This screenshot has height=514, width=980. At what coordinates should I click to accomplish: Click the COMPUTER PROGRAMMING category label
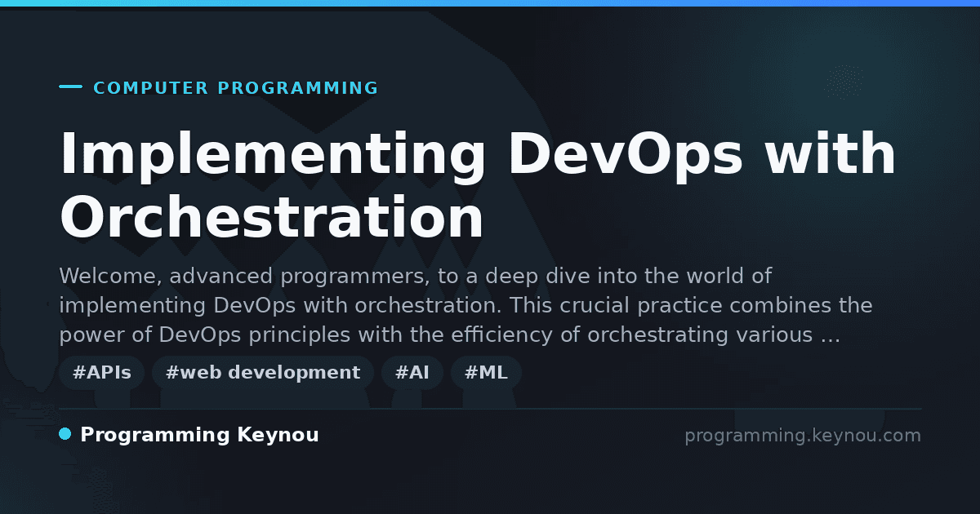(x=236, y=88)
